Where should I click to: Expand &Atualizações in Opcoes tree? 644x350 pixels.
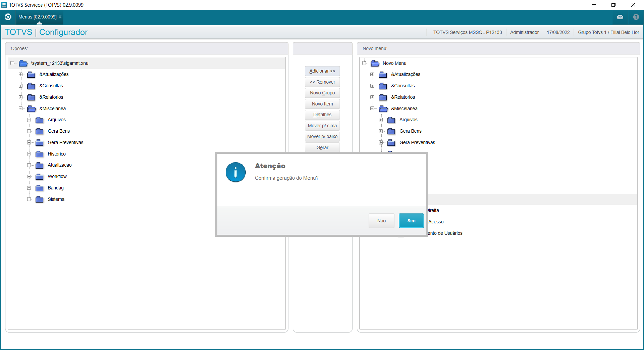(21, 74)
